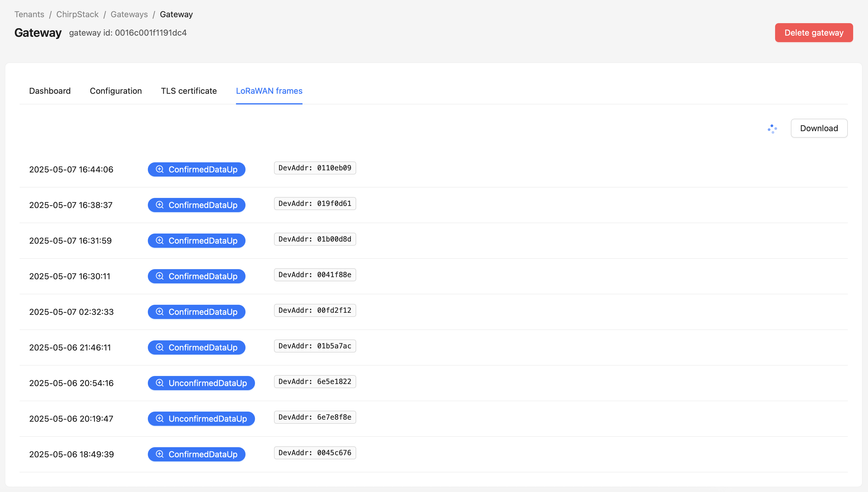Click the Download button

tap(819, 128)
